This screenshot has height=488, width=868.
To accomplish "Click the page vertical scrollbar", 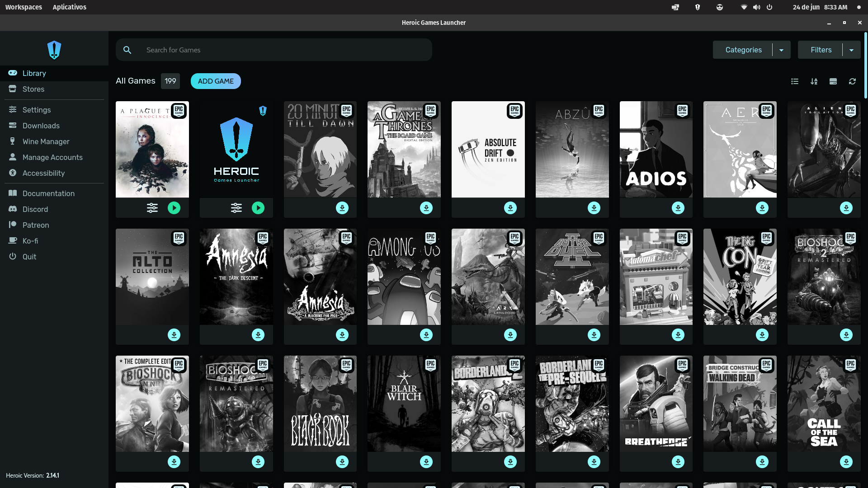I will point(865,66).
